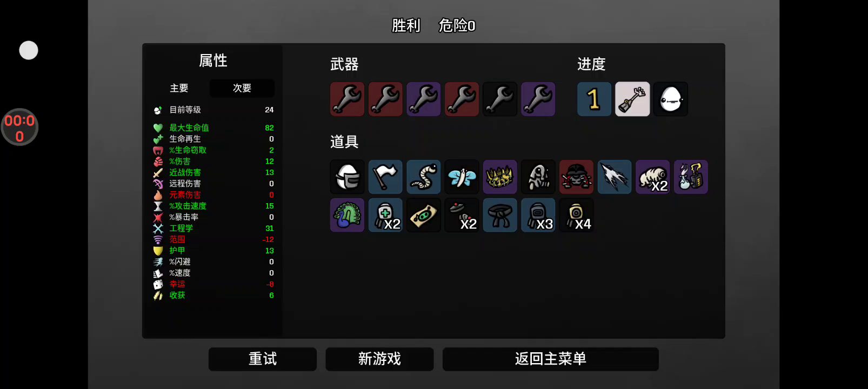Tap the white floating circle button

[x=29, y=50]
